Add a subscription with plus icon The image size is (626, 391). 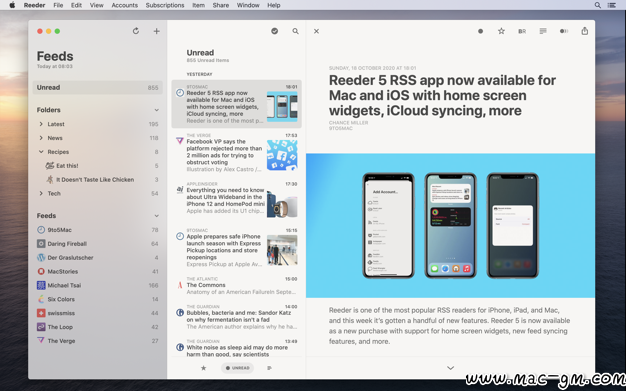[x=156, y=31]
